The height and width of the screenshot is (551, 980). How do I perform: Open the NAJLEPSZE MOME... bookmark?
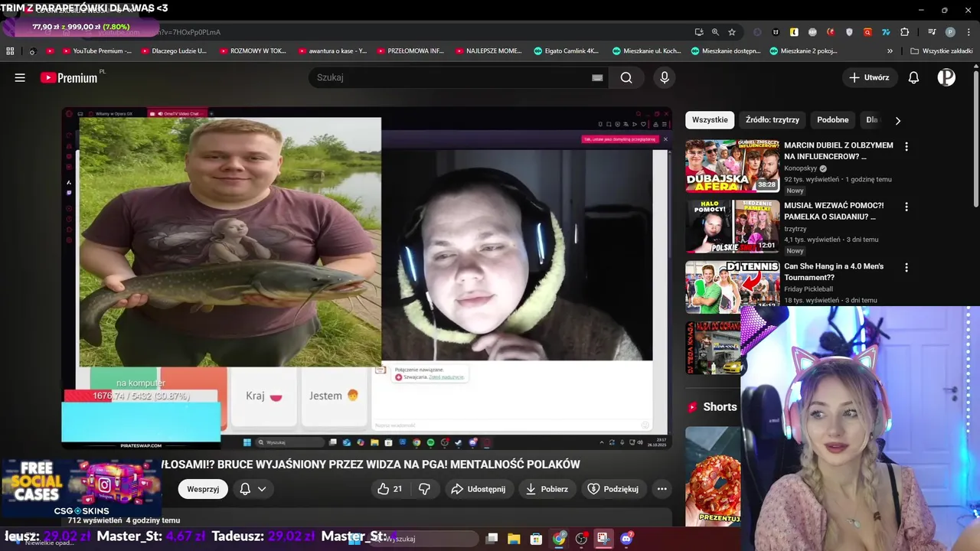(x=488, y=51)
